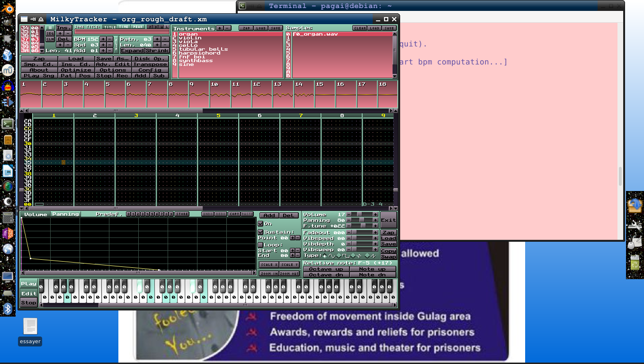Screen dimensions: 644x364
Task: Select the last ramp-up vibrato type radio
Action: pos(367,255)
